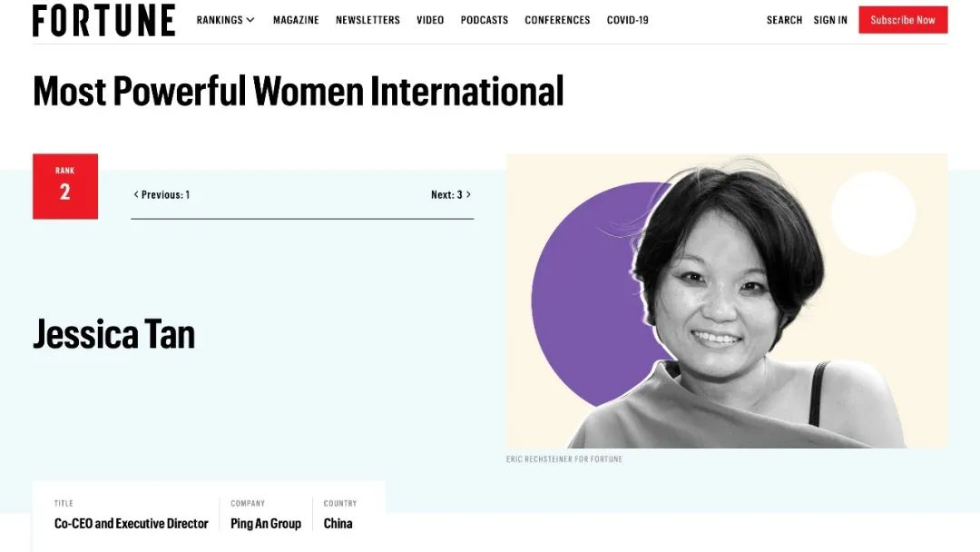Screen dimensions: 980x552
Task: Click the Jessica Tan name heading
Action: [113, 334]
